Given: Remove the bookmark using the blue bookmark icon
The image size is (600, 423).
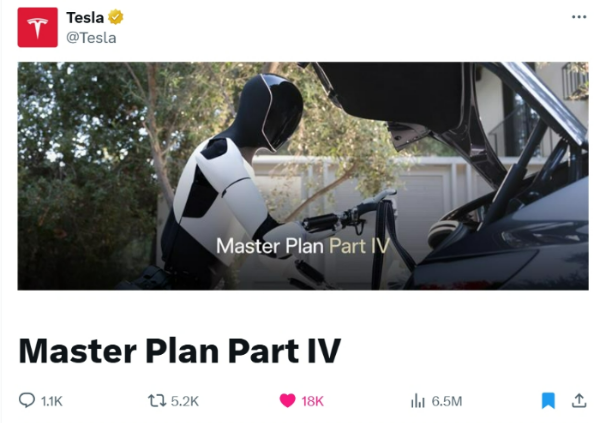Looking at the screenshot, I should tap(548, 401).
